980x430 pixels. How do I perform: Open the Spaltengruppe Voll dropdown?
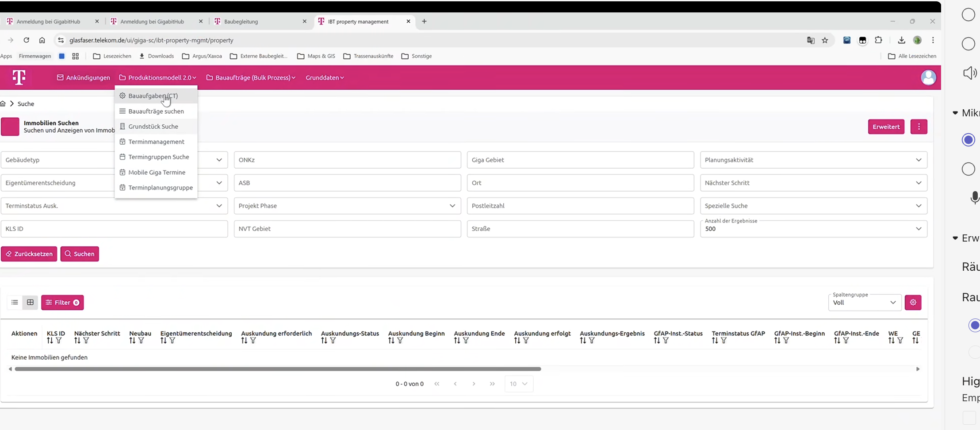tap(865, 303)
